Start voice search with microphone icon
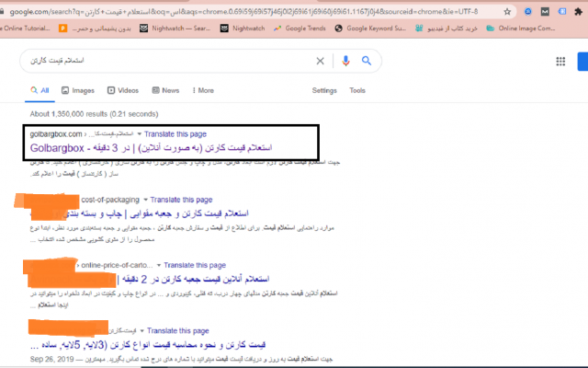Image resolution: width=588 pixels, height=368 pixels. click(x=345, y=61)
